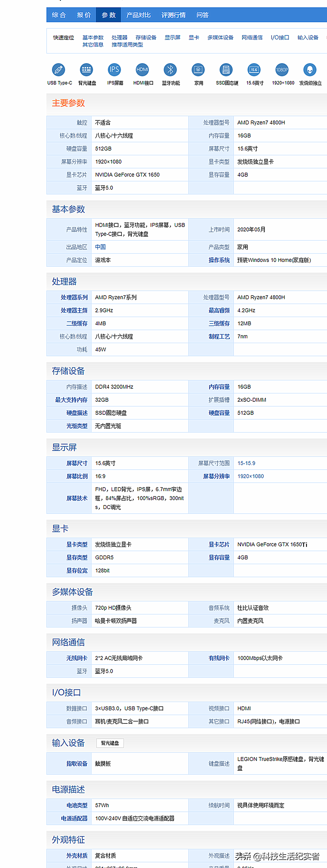Image resolution: width=327 pixels, height=868 pixels.
Task: Jump to 网络通信 quick link
Action: [x=252, y=38]
